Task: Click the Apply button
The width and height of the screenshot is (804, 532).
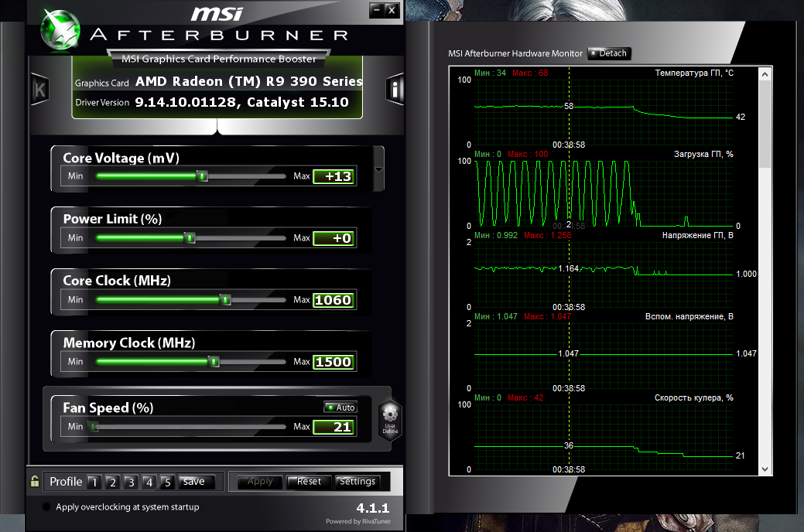Action: point(260,481)
